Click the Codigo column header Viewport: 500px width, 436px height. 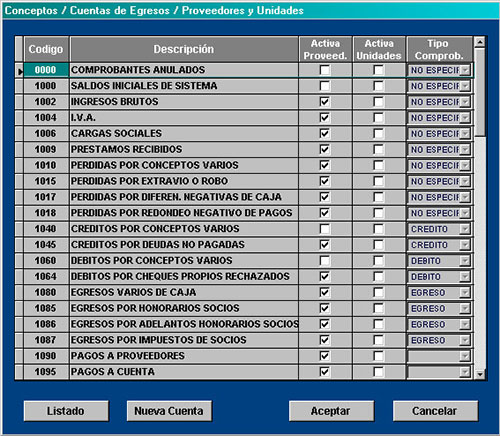pos(46,49)
